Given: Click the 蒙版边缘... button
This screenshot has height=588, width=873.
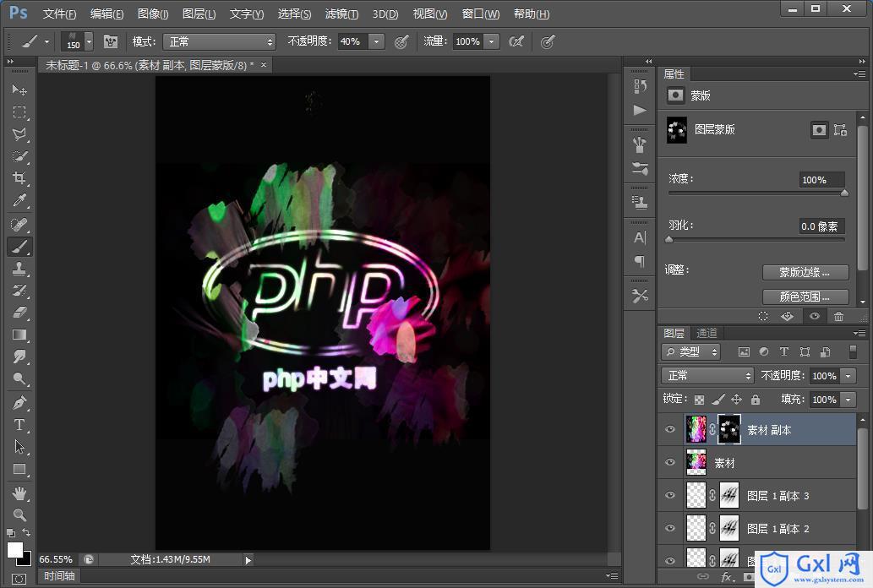Looking at the screenshot, I should (805, 272).
